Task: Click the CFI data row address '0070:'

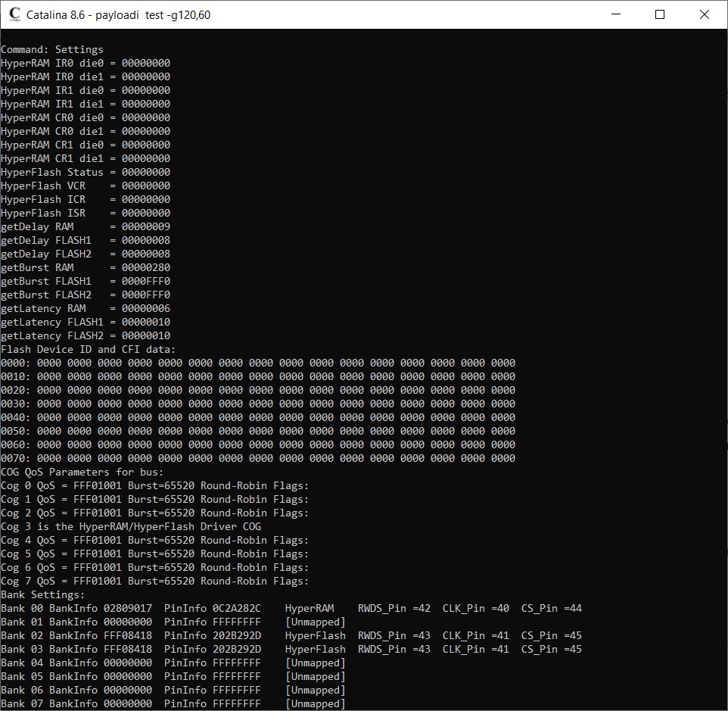Action: (x=16, y=458)
